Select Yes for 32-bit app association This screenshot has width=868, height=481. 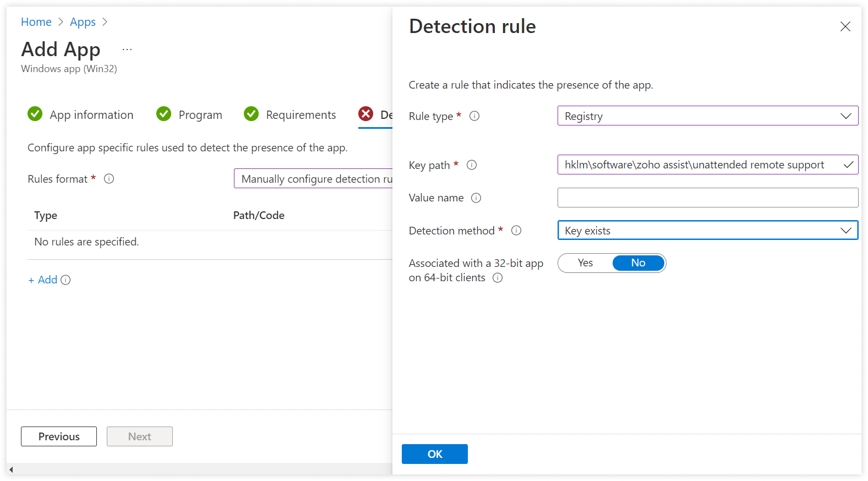pos(585,263)
